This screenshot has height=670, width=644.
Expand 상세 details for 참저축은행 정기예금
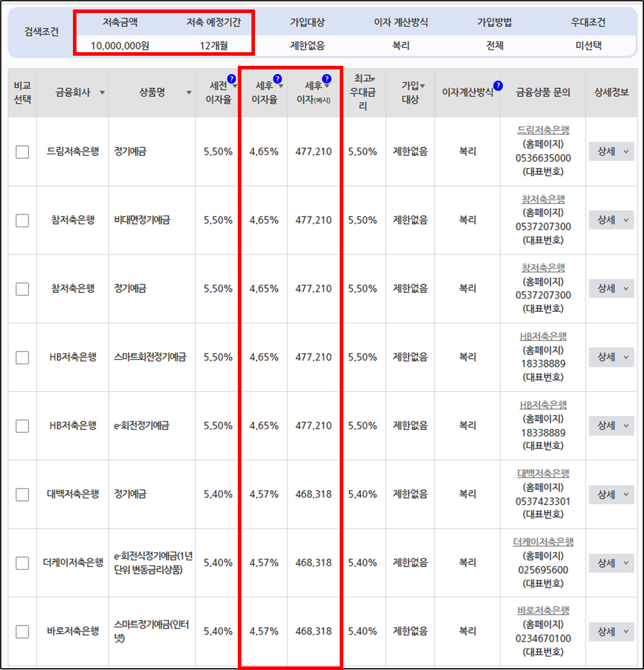(611, 288)
